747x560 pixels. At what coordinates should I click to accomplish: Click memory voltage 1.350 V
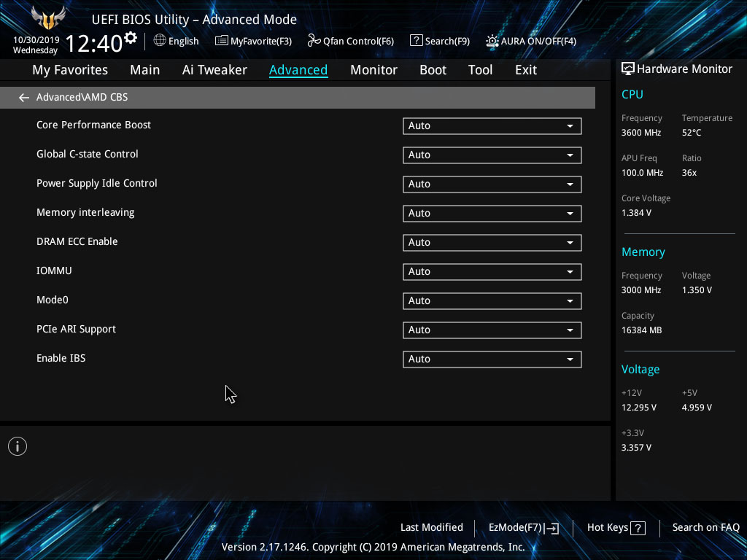697,290
